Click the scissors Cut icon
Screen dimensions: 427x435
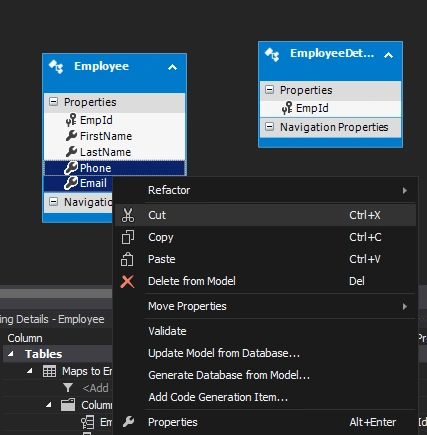pyautogui.click(x=128, y=215)
